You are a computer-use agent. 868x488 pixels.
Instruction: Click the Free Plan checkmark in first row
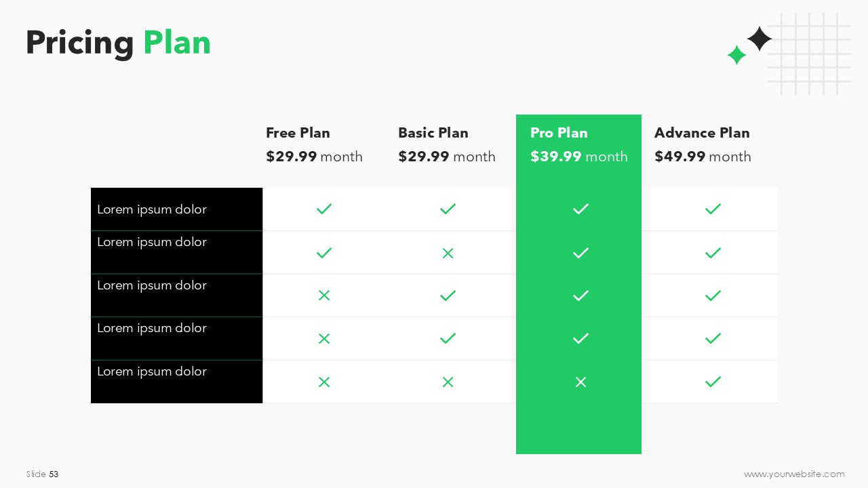(324, 209)
